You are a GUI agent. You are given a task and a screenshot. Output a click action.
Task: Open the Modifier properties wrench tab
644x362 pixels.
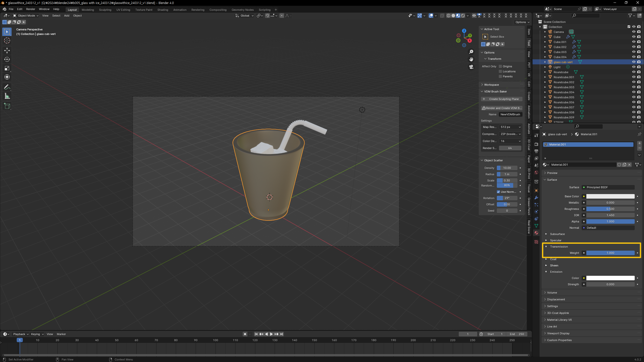536,198
